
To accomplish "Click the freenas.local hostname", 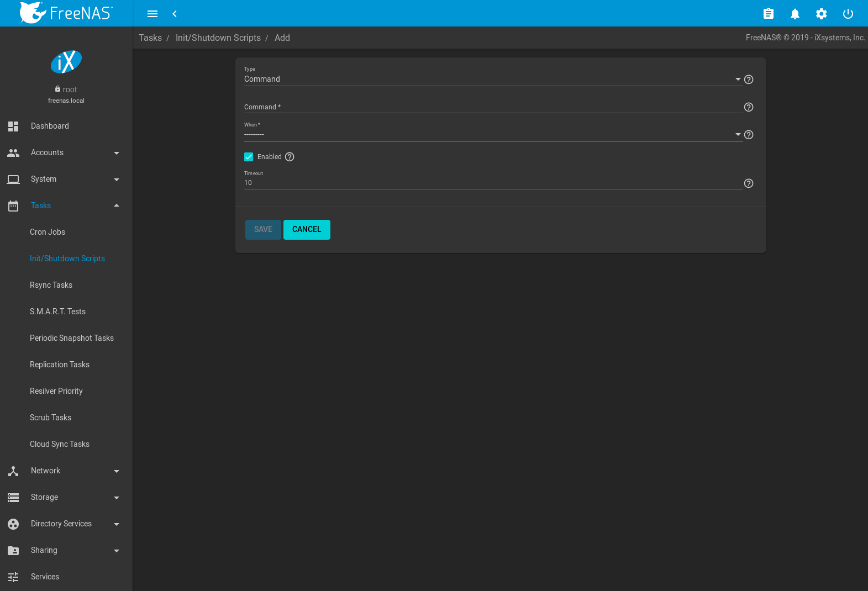I will pyautogui.click(x=66, y=101).
